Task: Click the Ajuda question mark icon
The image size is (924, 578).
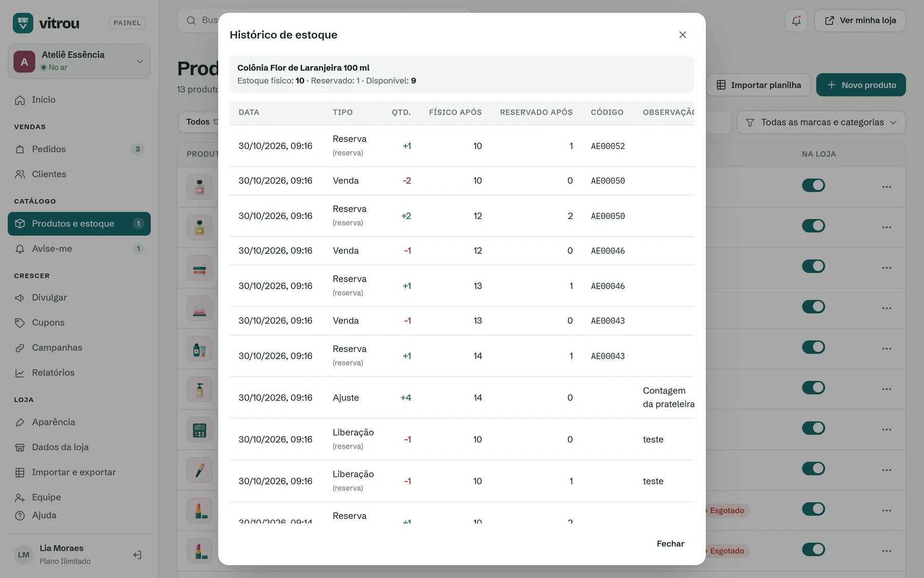Action: point(20,515)
